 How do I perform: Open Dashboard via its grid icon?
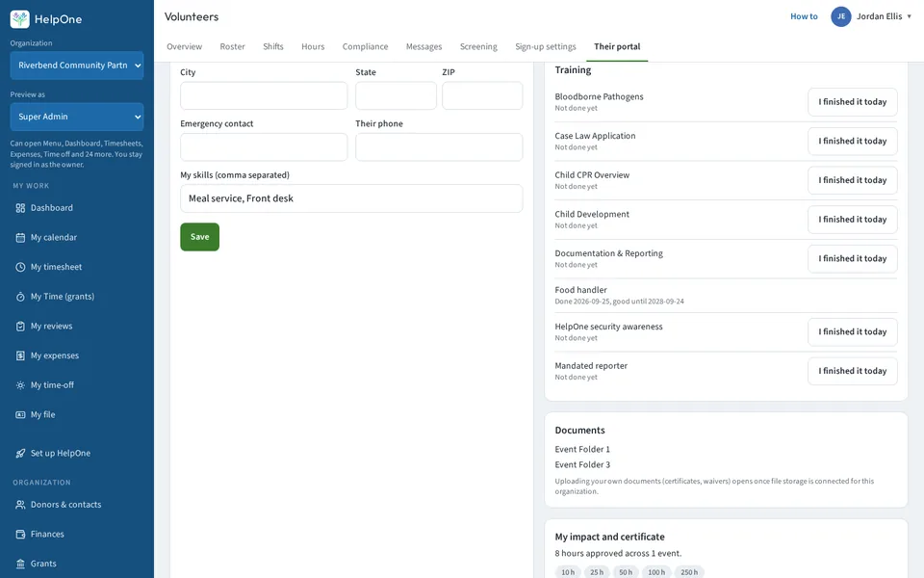click(x=20, y=208)
